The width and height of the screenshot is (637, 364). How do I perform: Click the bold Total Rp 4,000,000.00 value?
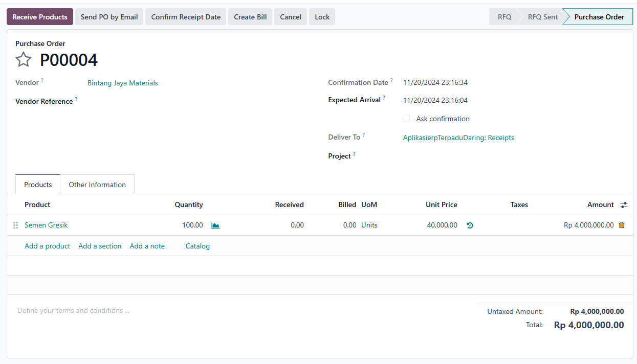click(589, 325)
